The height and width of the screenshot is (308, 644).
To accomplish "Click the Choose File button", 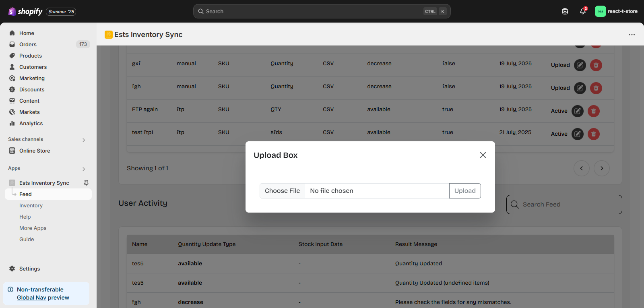I will tap(282, 191).
